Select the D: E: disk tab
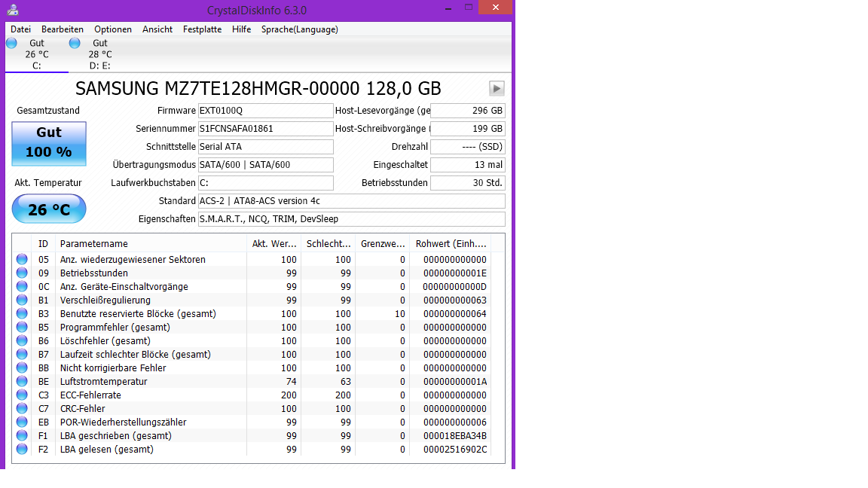 pos(99,54)
